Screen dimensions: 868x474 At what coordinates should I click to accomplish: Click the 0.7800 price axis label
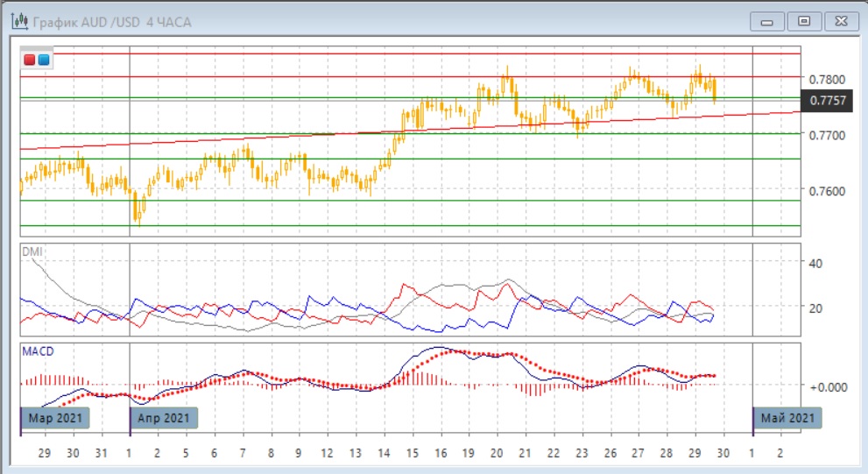828,80
